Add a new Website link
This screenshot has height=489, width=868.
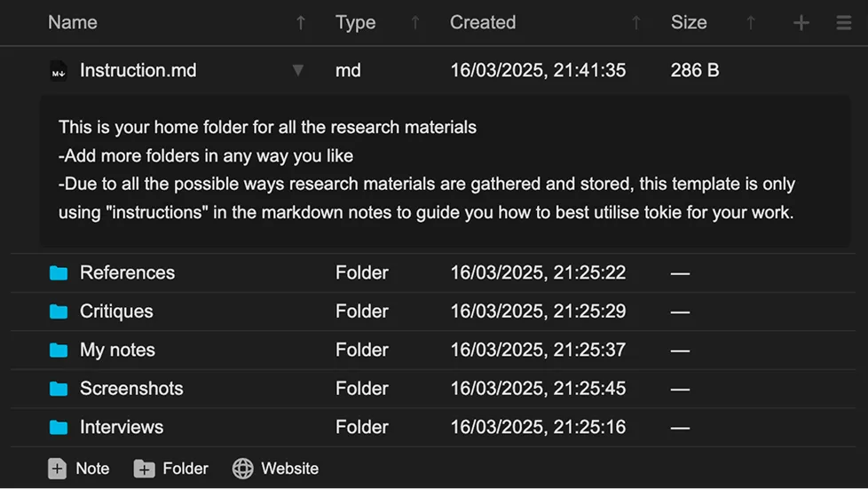point(275,469)
